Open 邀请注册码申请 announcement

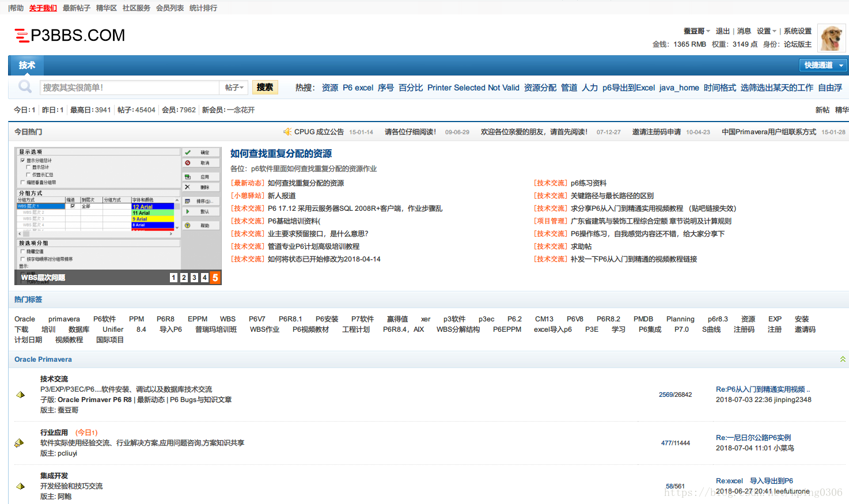pos(657,132)
